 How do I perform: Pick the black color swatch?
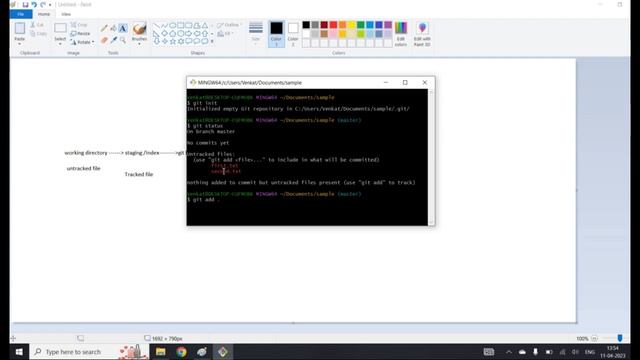(306, 25)
